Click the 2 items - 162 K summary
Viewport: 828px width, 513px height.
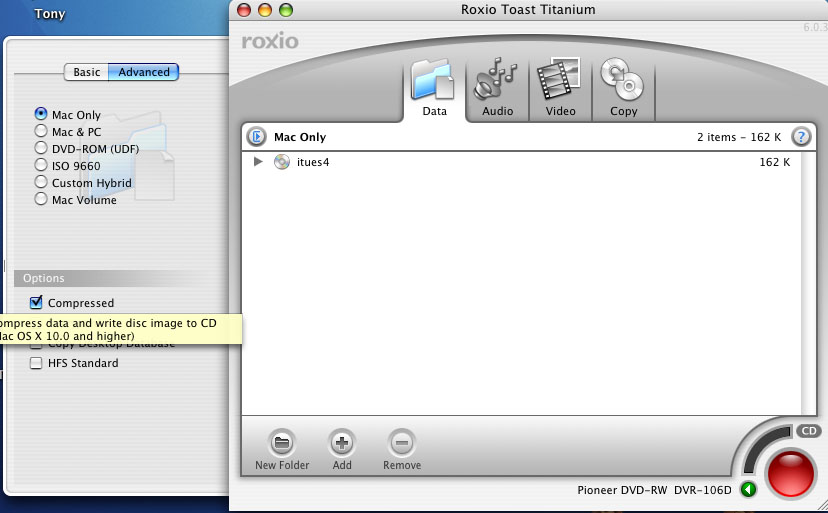[x=739, y=137]
